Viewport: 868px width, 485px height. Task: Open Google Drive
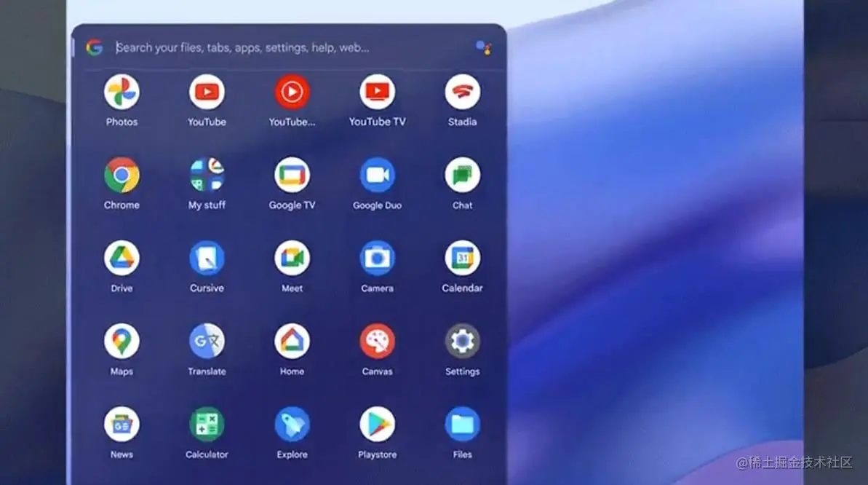coord(122,259)
